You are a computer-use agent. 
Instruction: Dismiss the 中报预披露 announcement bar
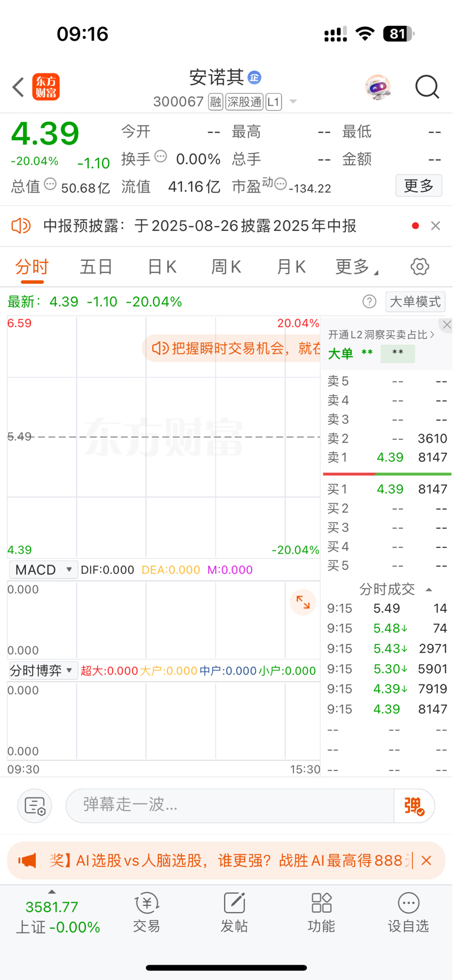[435, 226]
